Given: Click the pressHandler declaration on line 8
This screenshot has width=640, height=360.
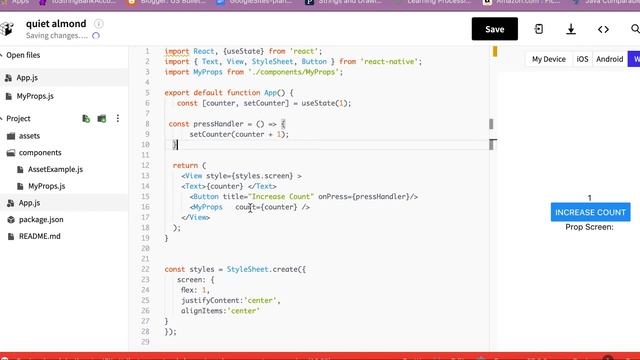Looking at the screenshot, I should [218, 124].
